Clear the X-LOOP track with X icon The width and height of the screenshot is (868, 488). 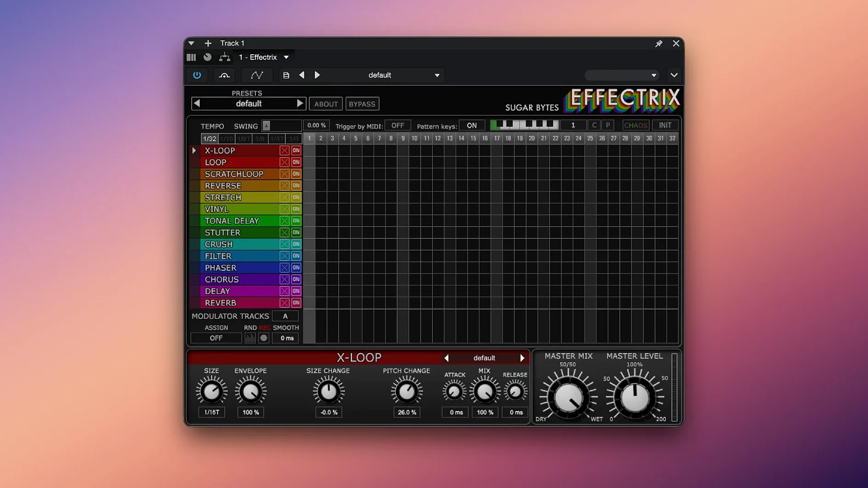tap(285, 150)
